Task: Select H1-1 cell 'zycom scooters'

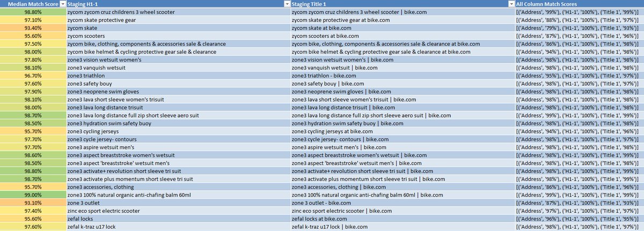Action: coord(179,36)
